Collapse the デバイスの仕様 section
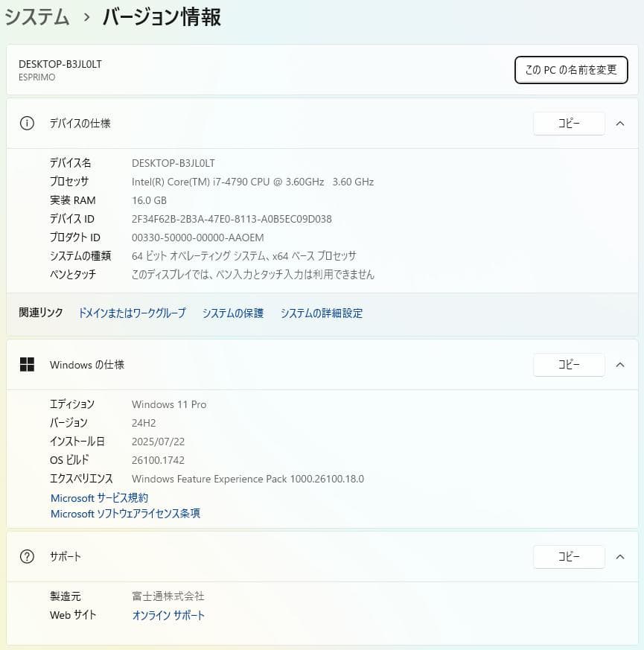Screen dimensions: 644x650 coord(620,124)
